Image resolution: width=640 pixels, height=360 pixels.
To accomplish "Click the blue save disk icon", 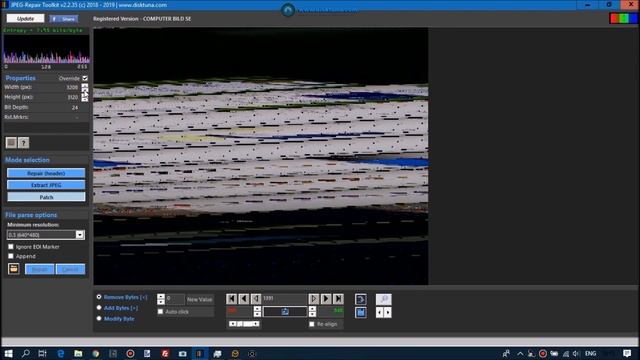I will click(360, 313).
